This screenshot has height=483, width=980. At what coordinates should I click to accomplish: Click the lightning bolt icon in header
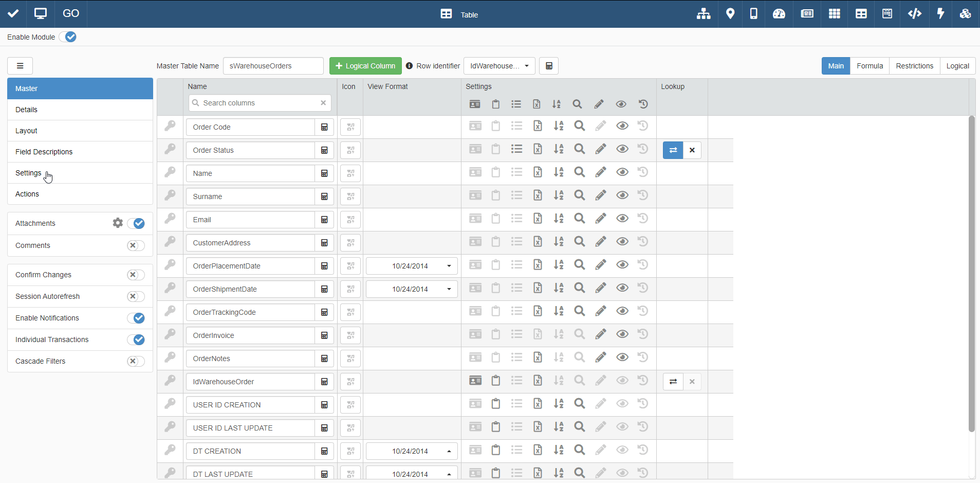click(940, 14)
